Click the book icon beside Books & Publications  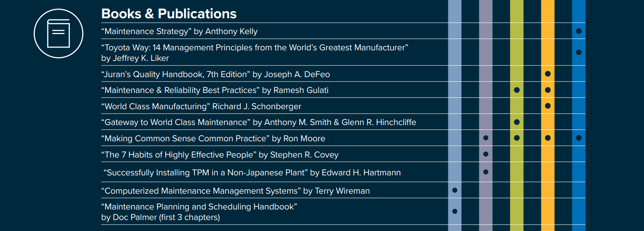coord(58,33)
